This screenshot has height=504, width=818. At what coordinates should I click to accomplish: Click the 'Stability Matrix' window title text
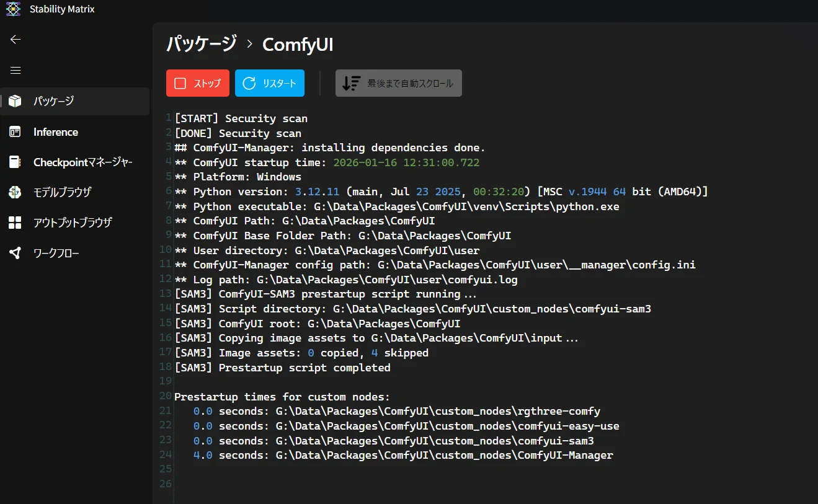tap(62, 9)
